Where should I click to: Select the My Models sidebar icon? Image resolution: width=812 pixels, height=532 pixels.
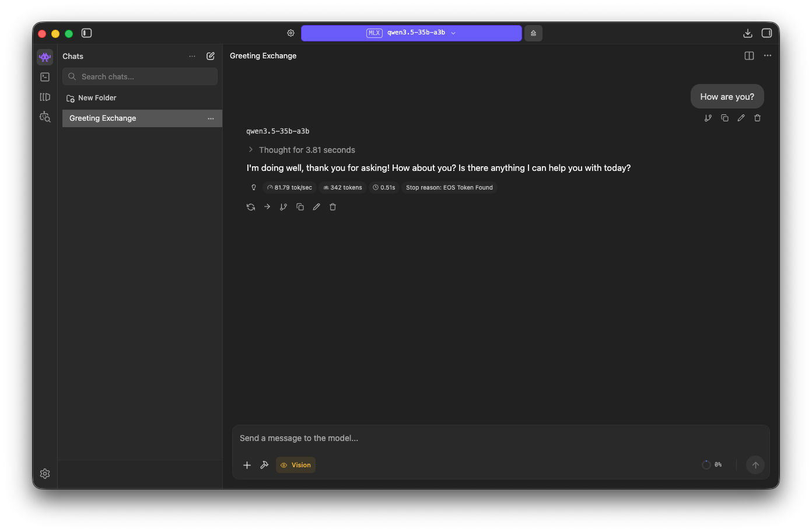point(45,97)
